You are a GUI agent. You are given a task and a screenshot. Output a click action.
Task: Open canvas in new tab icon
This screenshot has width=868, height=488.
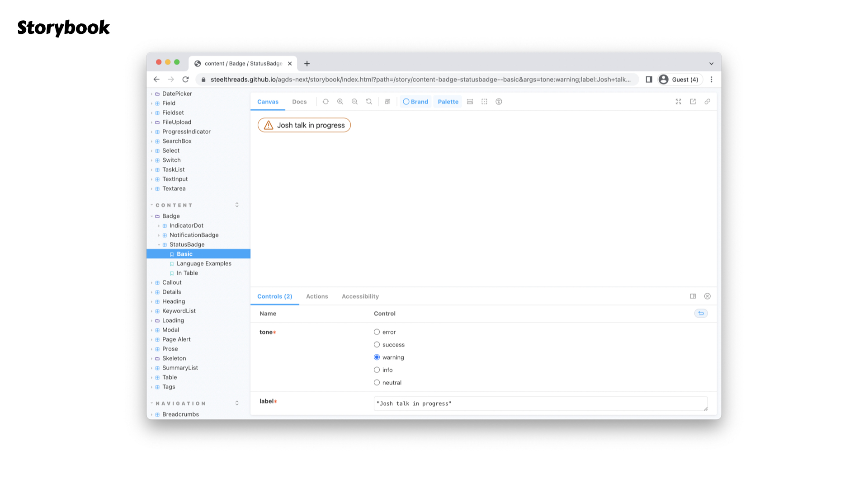point(693,102)
